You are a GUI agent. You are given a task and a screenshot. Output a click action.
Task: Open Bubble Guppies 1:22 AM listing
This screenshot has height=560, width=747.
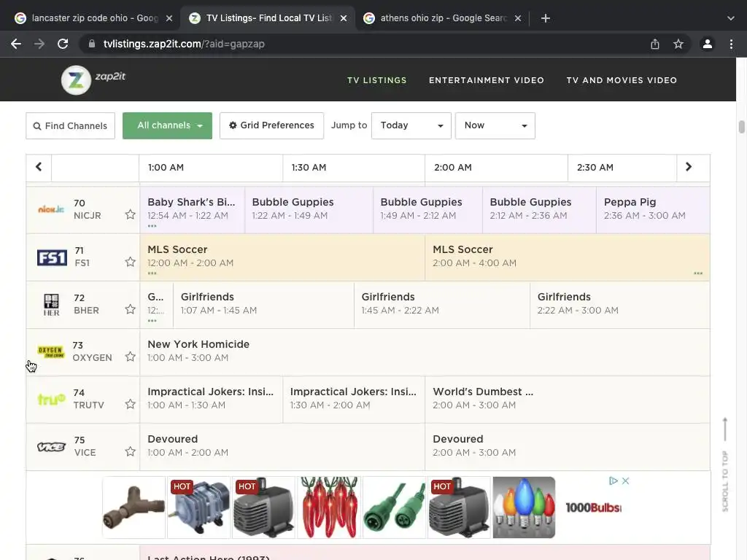[x=309, y=209]
